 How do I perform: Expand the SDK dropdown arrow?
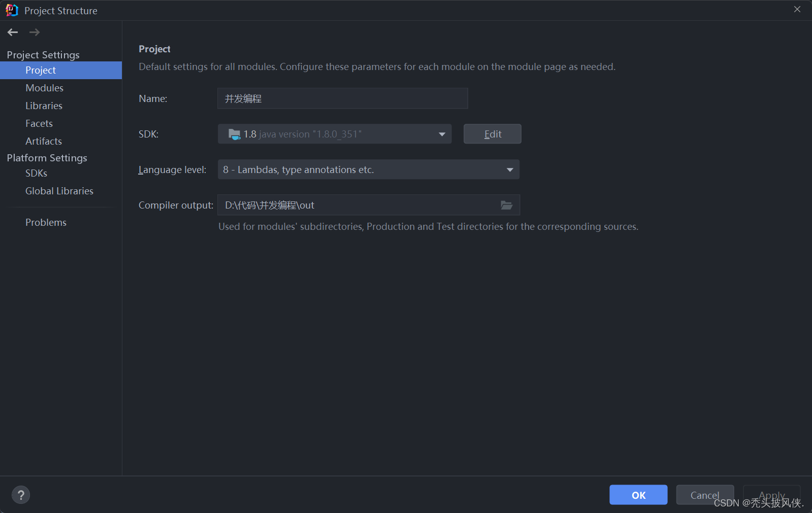(x=442, y=134)
